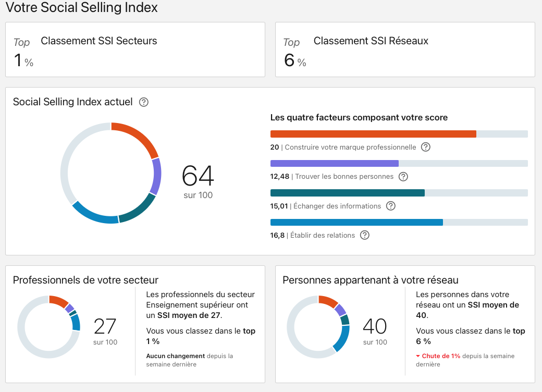Image resolution: width=542 pixels, height=392 pixels.
Task: Show help for Échanger des informations
Action: click(x=390, y=206)
